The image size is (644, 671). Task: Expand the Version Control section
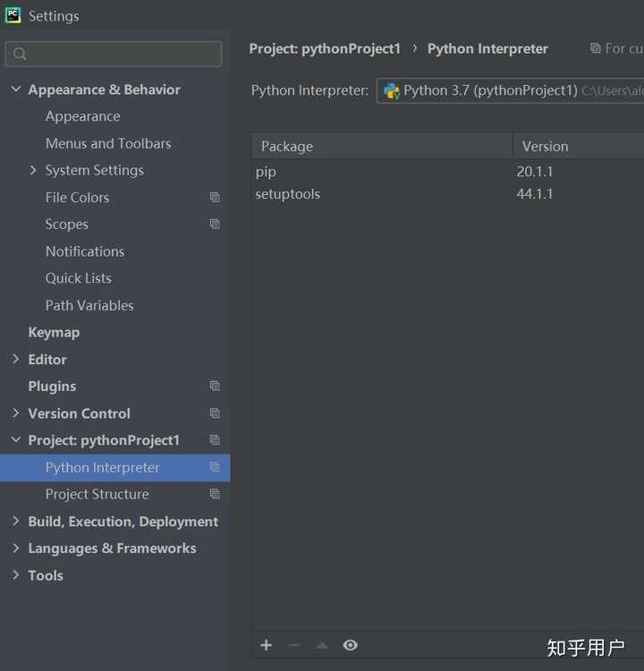click(x=16, y=412)
